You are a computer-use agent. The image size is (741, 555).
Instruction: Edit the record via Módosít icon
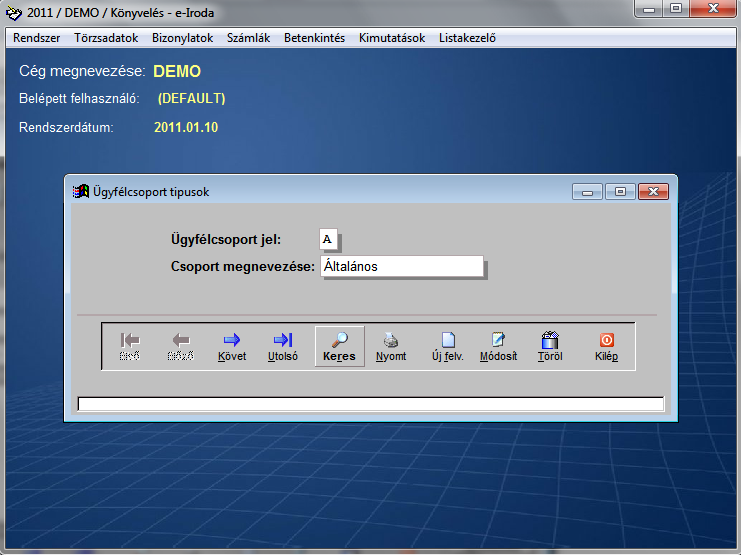(498, 346)
